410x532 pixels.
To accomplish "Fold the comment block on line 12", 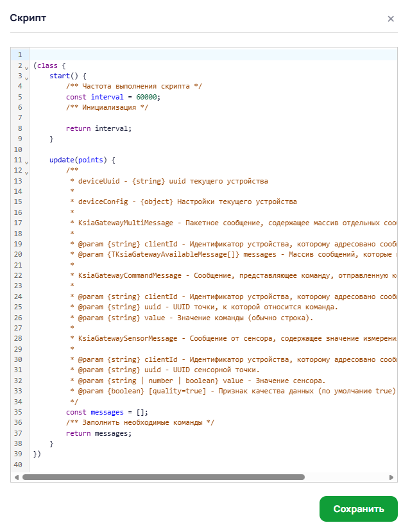I will click(26, 172).
